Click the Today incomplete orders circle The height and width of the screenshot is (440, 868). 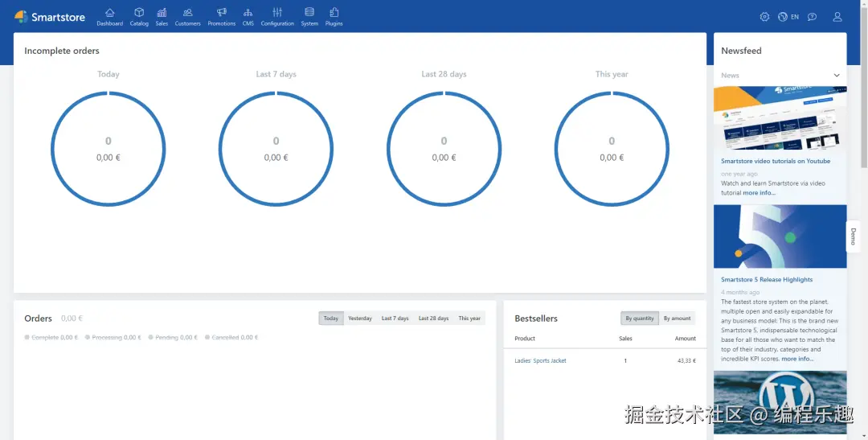tap(108, 149)
